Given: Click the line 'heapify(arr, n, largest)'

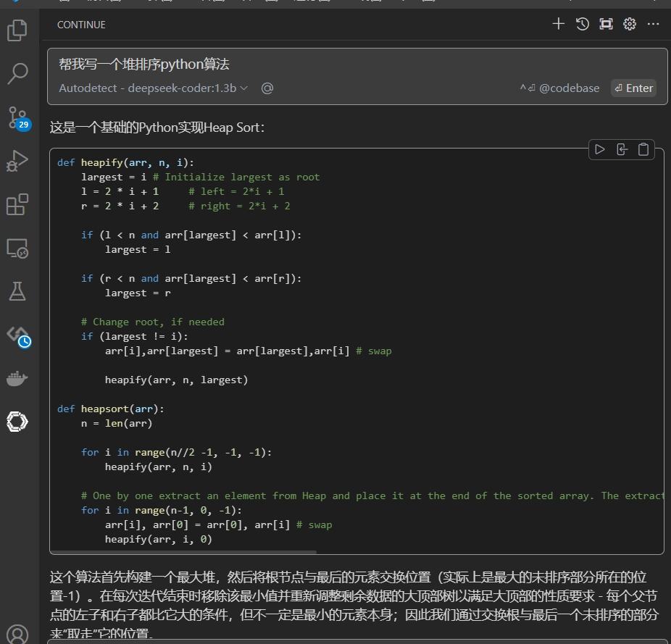Looking at the screenshot, I should [176, 380].
